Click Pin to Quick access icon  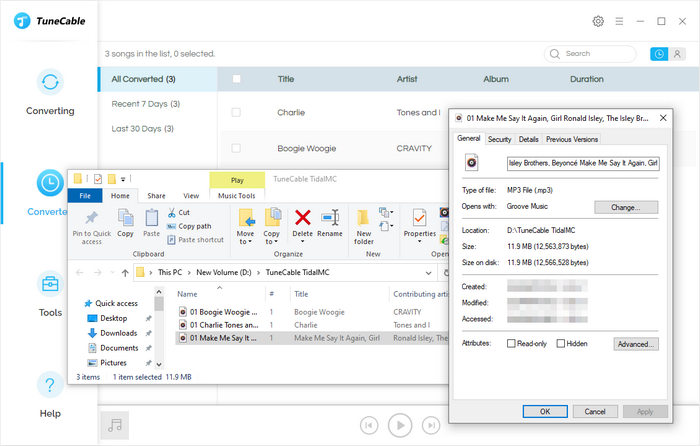92,217
